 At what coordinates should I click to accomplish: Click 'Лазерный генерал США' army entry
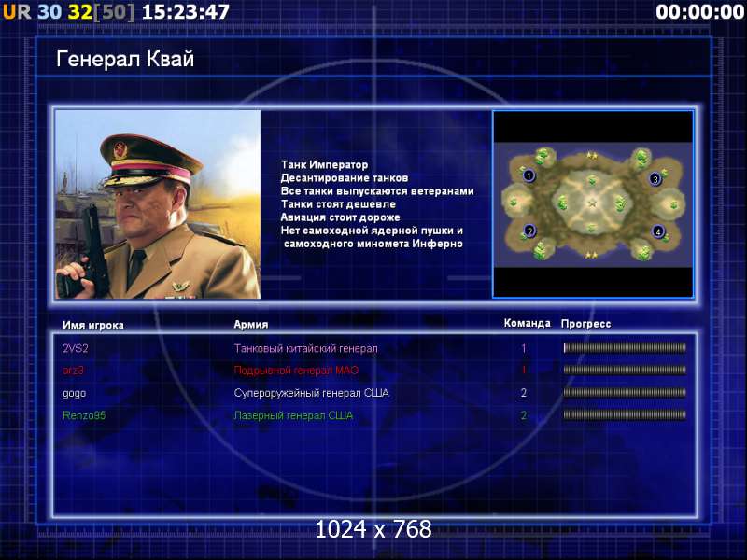(x=293, y=415)
